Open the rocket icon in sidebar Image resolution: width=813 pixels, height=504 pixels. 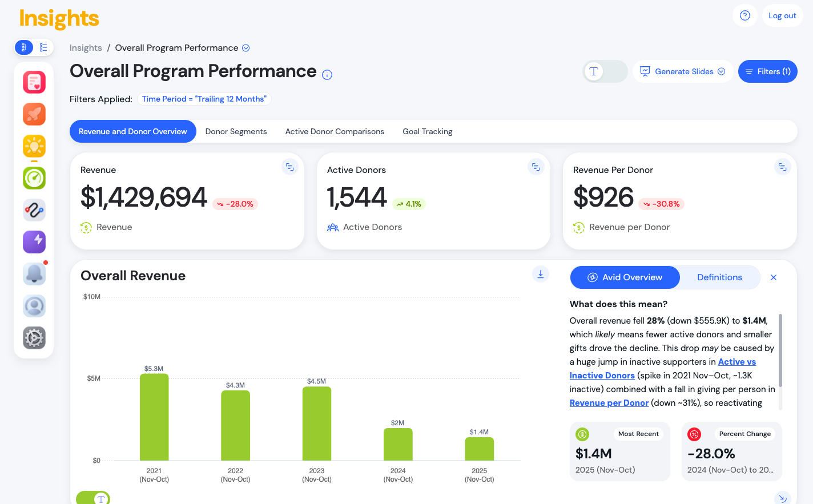tap(34, 114)
